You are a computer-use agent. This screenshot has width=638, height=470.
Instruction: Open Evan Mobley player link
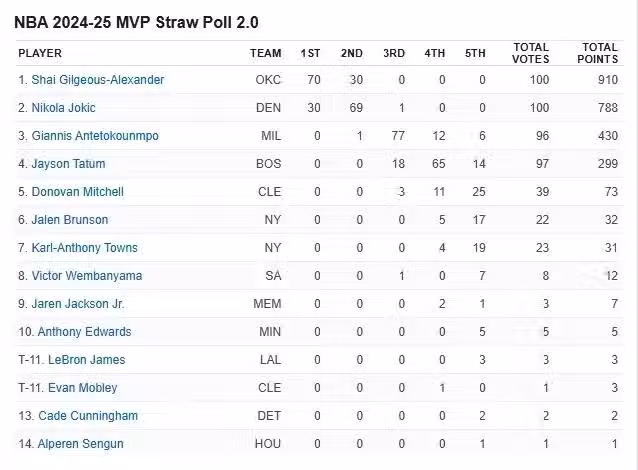[x=77, y=388]
